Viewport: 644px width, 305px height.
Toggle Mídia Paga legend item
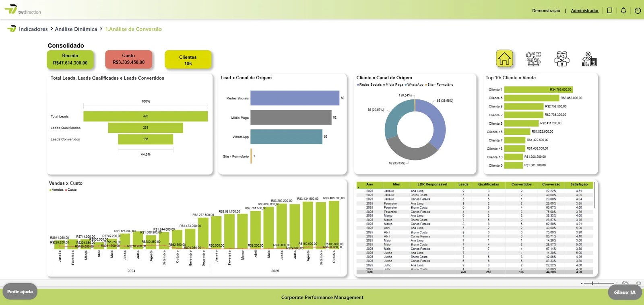393,84
